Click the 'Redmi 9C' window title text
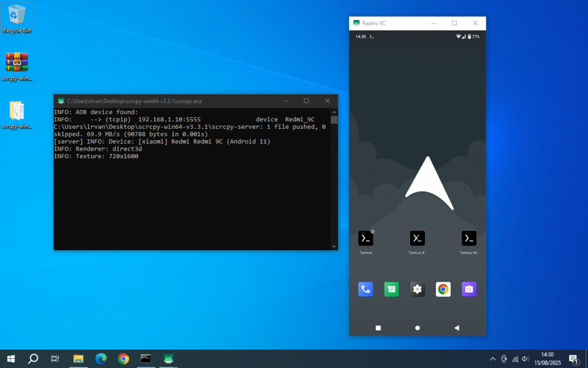 coord(374,23)
